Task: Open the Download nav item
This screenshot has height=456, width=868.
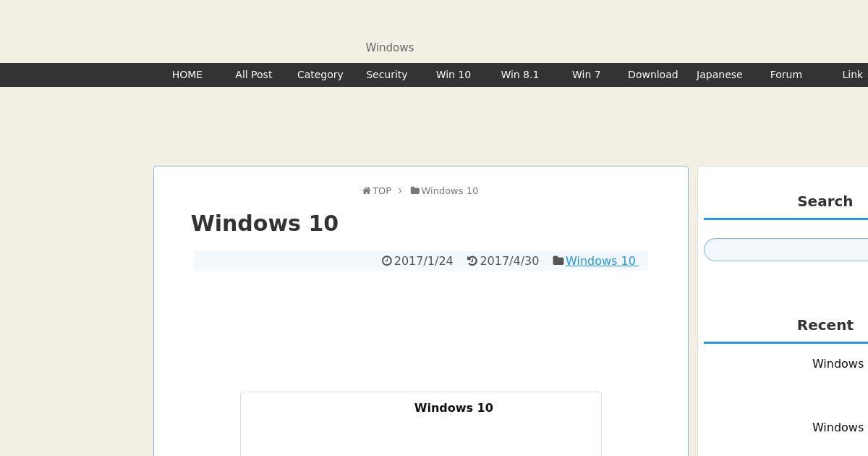Action: click(x=653, y=75)
